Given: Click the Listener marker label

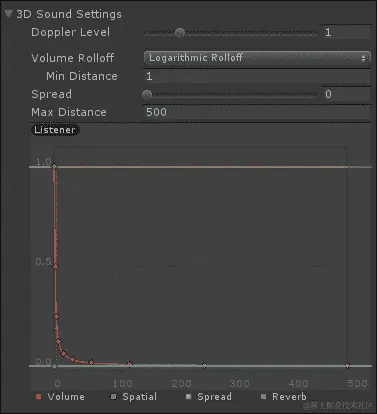Looking at the screenshot, I should tap(55, 130).
